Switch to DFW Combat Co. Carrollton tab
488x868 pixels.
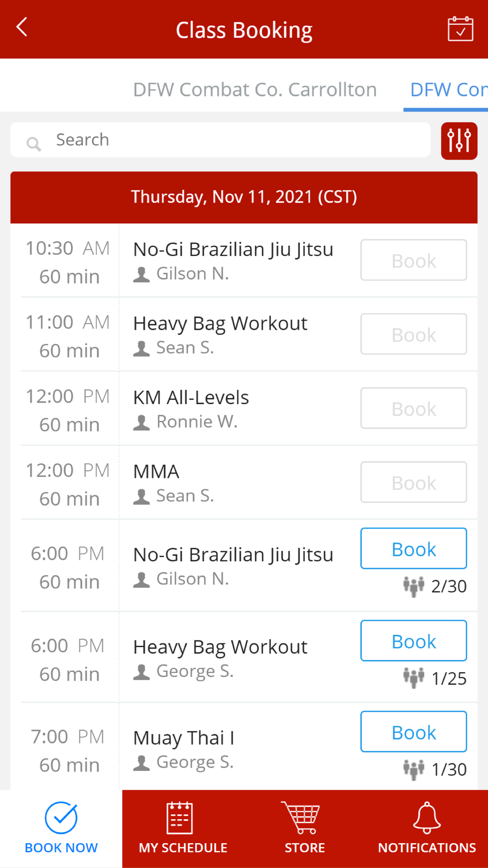(255, 90)
